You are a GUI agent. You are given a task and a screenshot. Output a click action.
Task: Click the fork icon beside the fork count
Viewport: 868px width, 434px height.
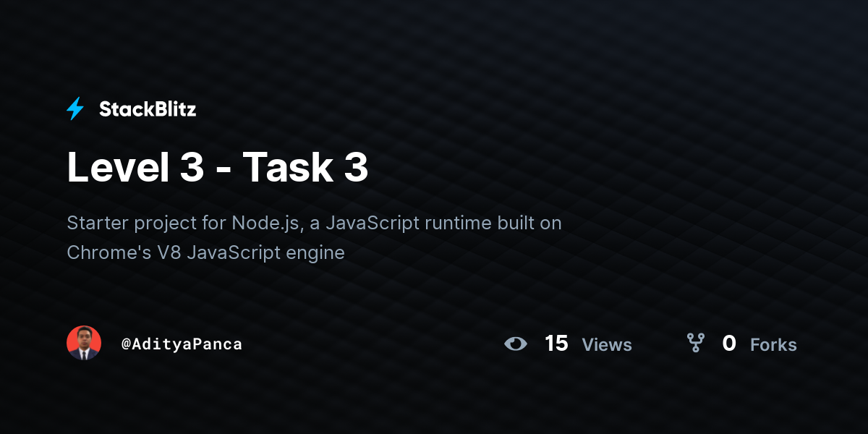coord(695,343)
